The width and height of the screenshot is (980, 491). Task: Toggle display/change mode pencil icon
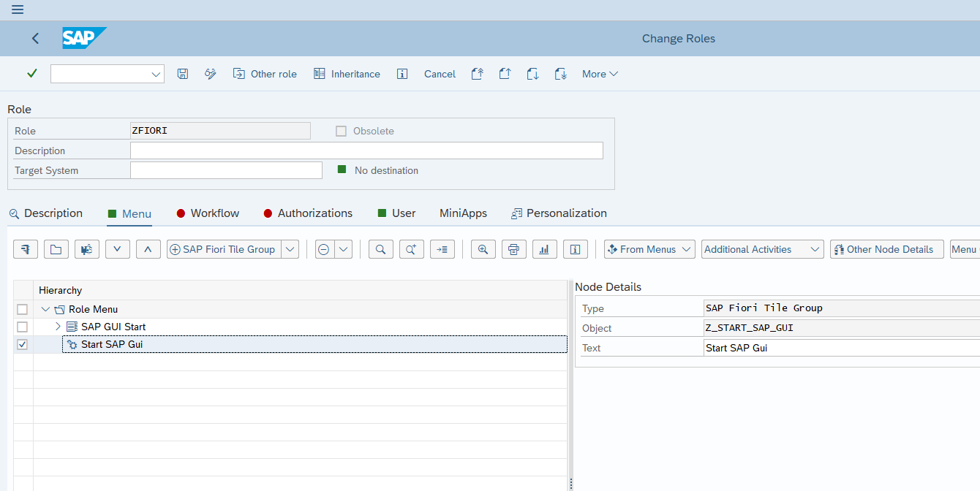[x=211, y=74]
